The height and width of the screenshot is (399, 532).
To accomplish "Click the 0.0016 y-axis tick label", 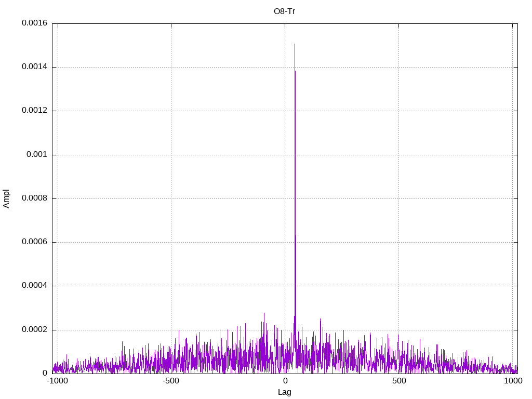I will (x=34, y=23).
